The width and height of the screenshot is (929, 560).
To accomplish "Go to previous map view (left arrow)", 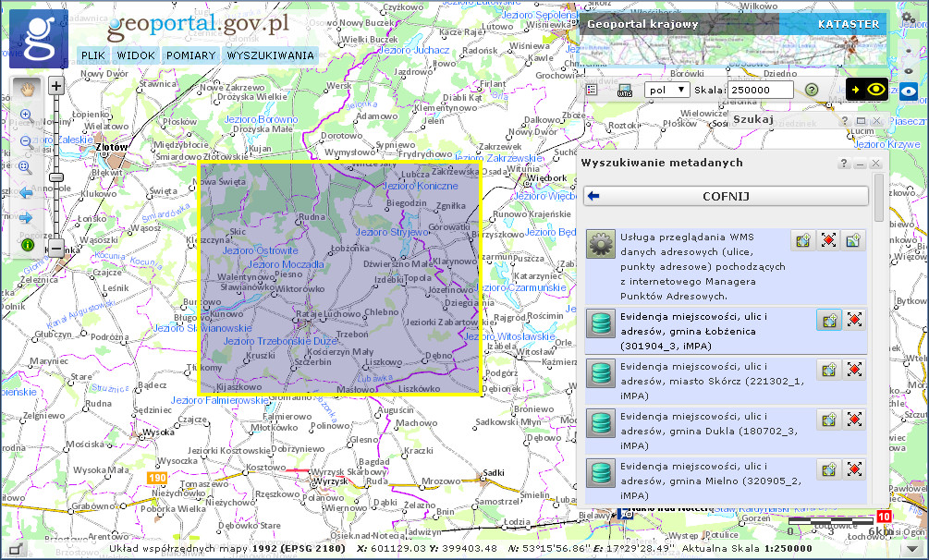I will 26,193.
